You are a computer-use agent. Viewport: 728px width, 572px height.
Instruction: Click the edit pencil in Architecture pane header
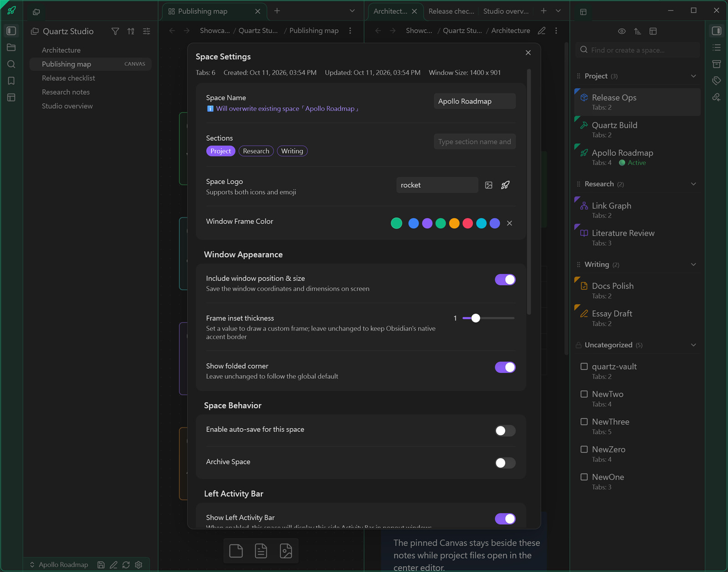coord(541,31)
